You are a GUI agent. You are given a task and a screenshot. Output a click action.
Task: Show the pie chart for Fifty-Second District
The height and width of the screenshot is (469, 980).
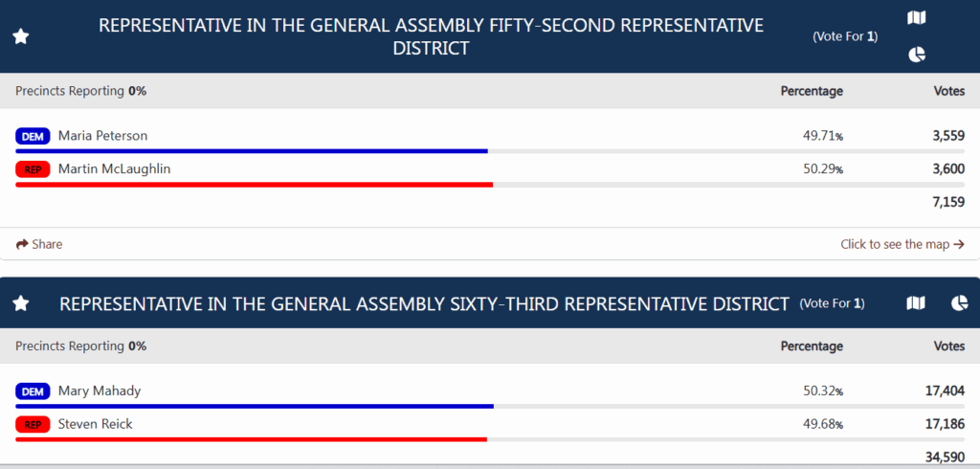point(917,55)
